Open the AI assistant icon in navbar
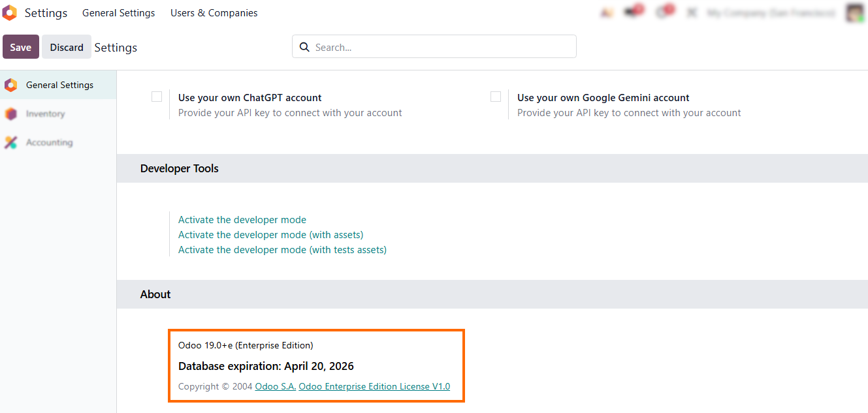This screenshot has height=413, width=868. point(607,13)
